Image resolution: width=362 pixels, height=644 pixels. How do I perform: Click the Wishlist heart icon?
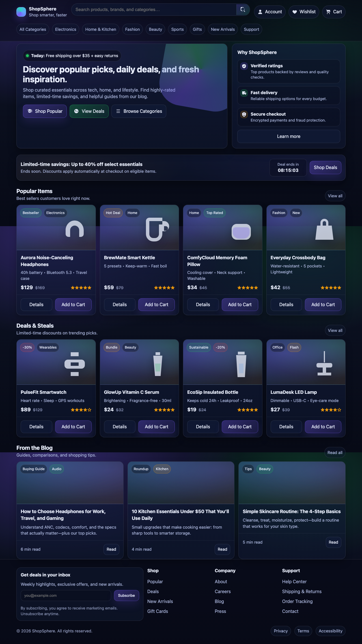coord(295,12)
